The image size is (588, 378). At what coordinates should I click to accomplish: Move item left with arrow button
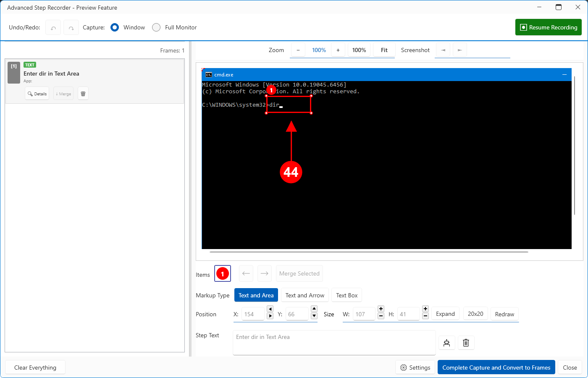[246, 273]
